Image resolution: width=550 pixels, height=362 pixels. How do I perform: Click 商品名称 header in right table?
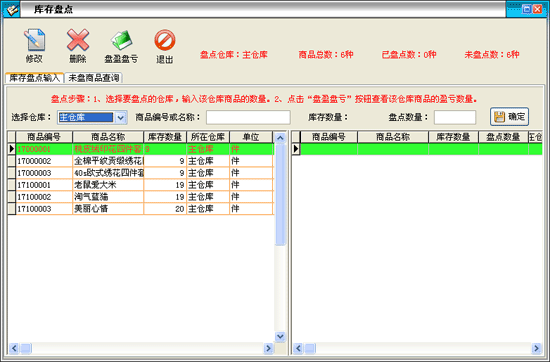[393, 137]
